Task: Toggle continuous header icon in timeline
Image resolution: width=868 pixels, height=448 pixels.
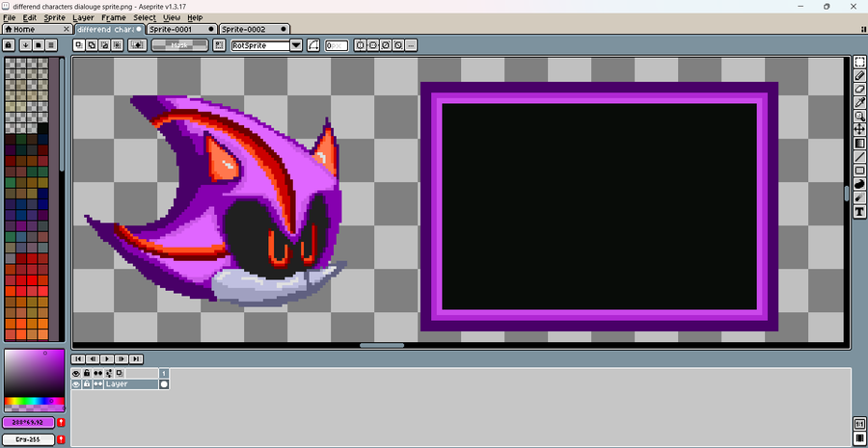Action: click(98, 374)
